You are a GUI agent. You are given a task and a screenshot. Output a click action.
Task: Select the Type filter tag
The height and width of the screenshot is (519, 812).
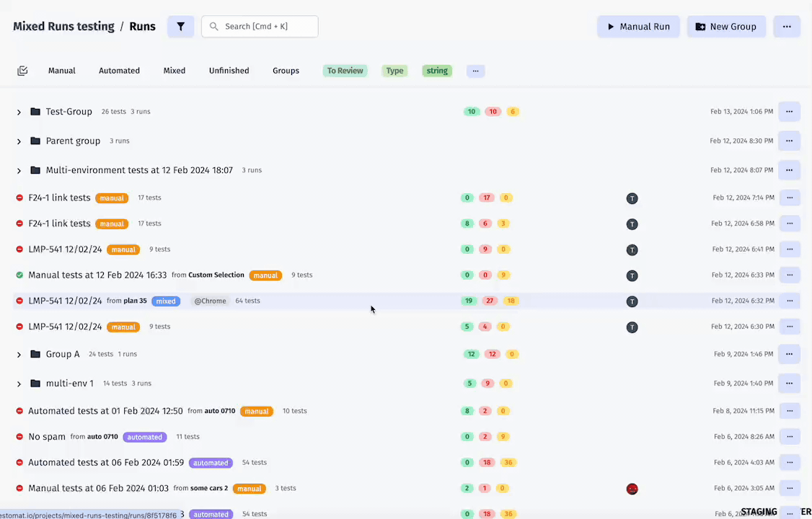click(394, 71)
